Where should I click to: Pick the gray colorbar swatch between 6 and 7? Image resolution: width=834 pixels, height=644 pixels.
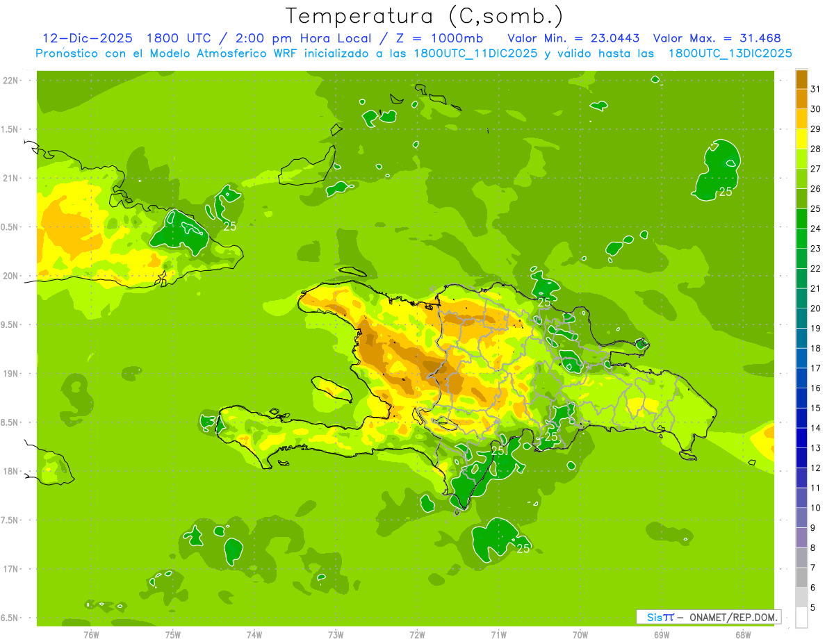(801, 577)
